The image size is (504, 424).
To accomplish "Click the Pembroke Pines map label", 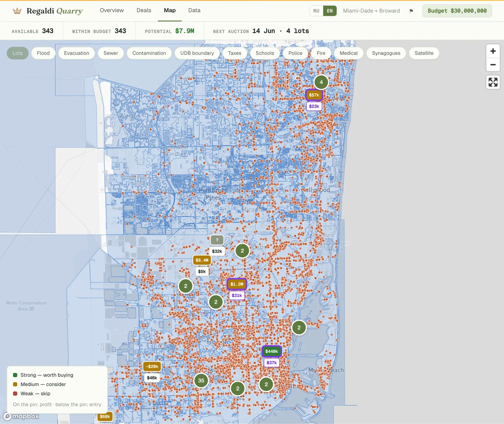I will pos(213,194).
